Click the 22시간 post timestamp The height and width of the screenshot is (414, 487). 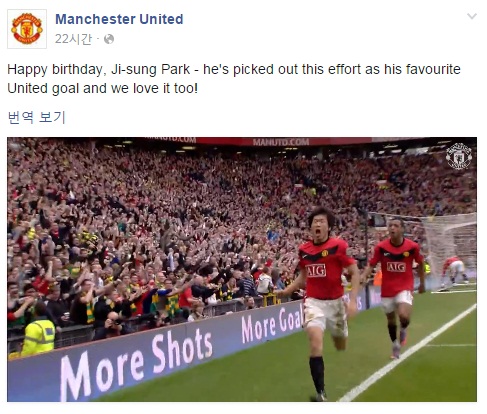pyautogui.click(x=73, y=39)
